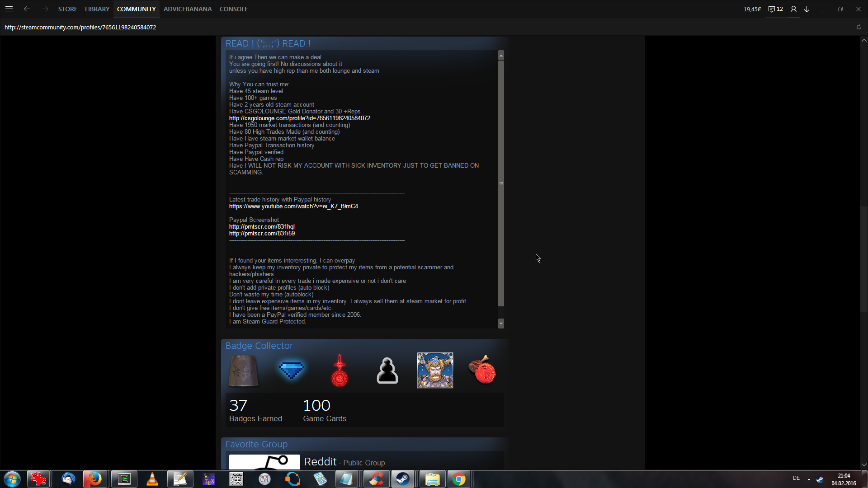Screen dimensions: 868x488
Task: Open the YouTube trade history link
Action: point(293,206)
